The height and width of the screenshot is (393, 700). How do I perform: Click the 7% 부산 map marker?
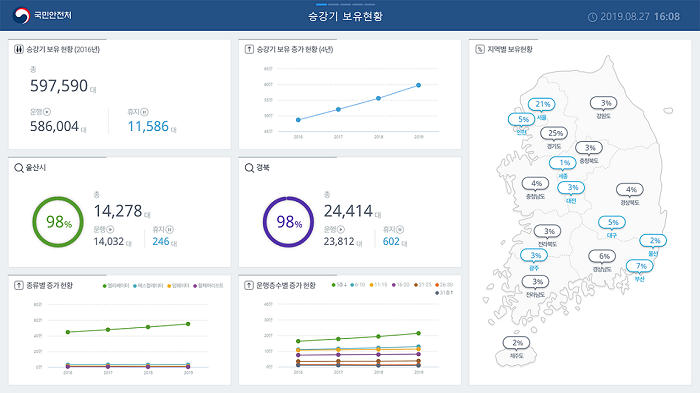pos(639,266)
